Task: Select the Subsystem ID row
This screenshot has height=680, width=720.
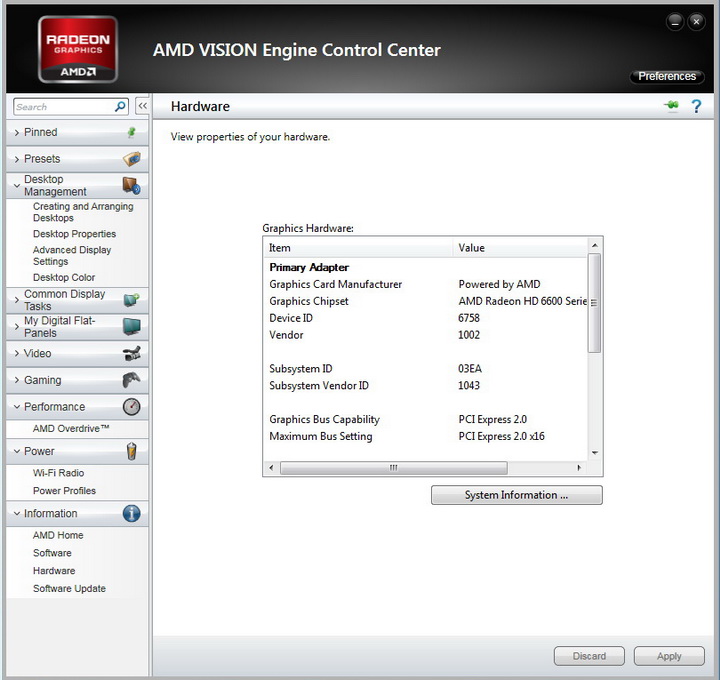Action: (x=427, y=369)
